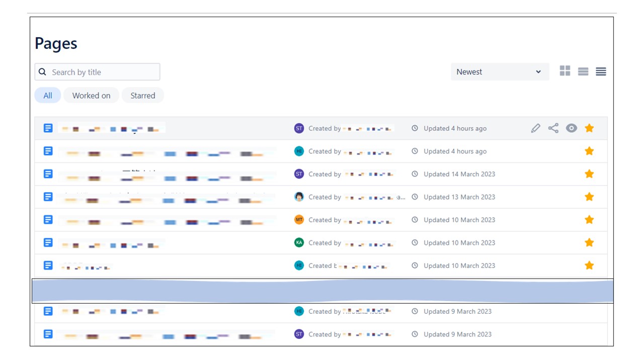Click "Updated 10 March 2023" in HI's row

(x=459, y=266)
